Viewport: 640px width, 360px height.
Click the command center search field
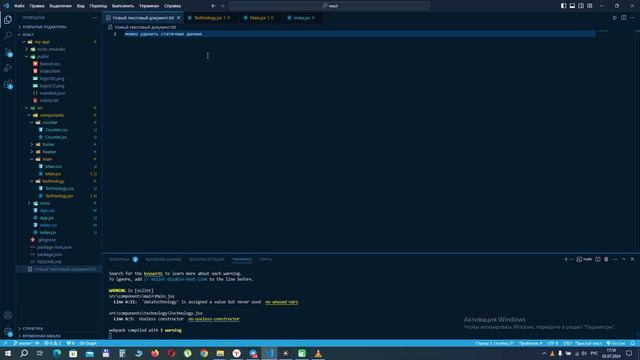click(329, 6)
